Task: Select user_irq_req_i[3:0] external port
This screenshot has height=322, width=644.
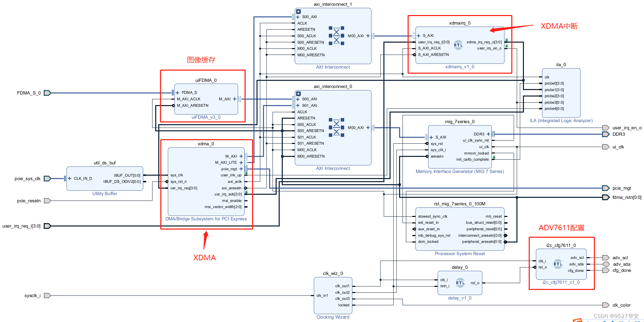Action: coord(47,226)
